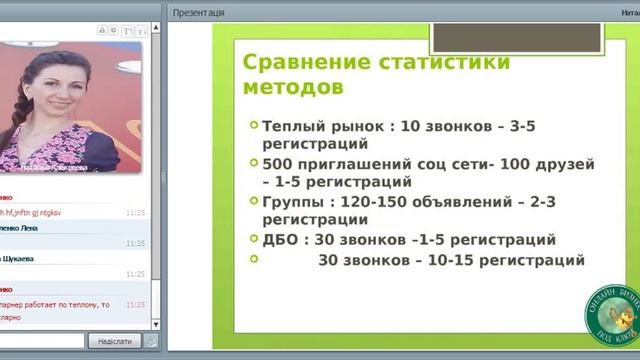Viewport: 640px width, 360px height.
Task: Click the presenter name caption on the webcam
Action: coord(53,167)
